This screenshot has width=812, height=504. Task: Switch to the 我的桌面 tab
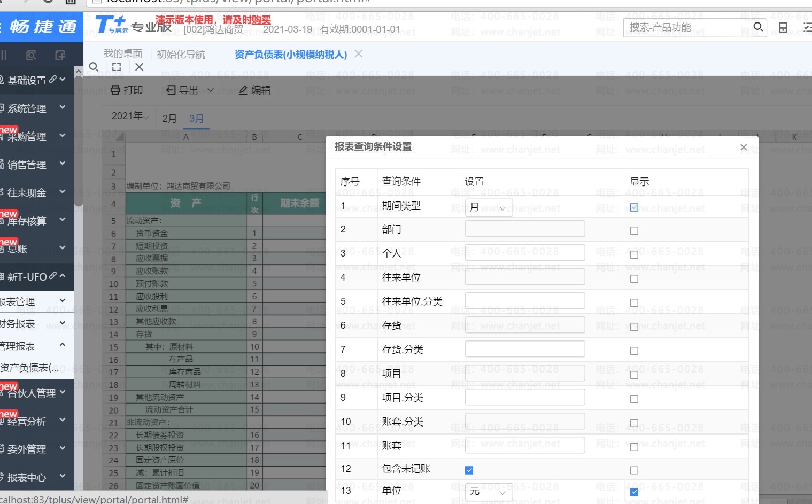(x=123, y=53)
